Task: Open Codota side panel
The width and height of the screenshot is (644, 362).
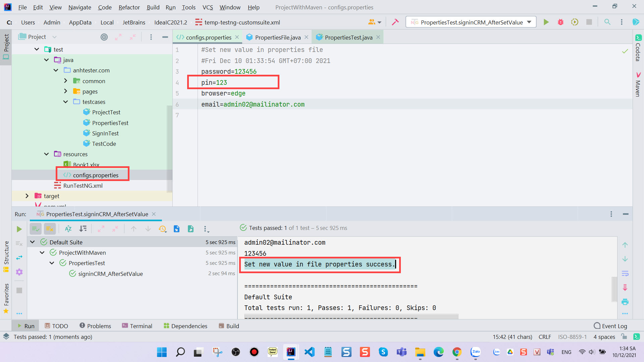Action: pyautogui.click(x=638, y=48)
